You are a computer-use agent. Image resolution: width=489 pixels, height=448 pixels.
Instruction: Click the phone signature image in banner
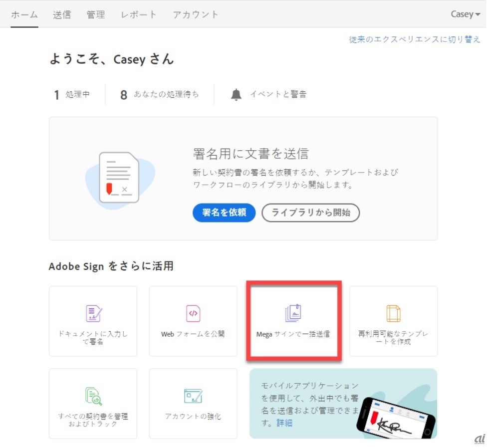[395, 418]
